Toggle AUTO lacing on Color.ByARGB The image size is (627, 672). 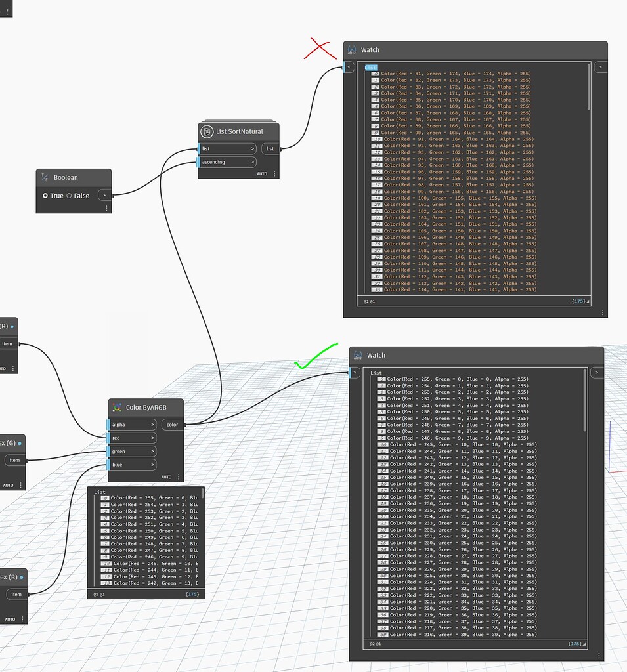click(166, 477)
